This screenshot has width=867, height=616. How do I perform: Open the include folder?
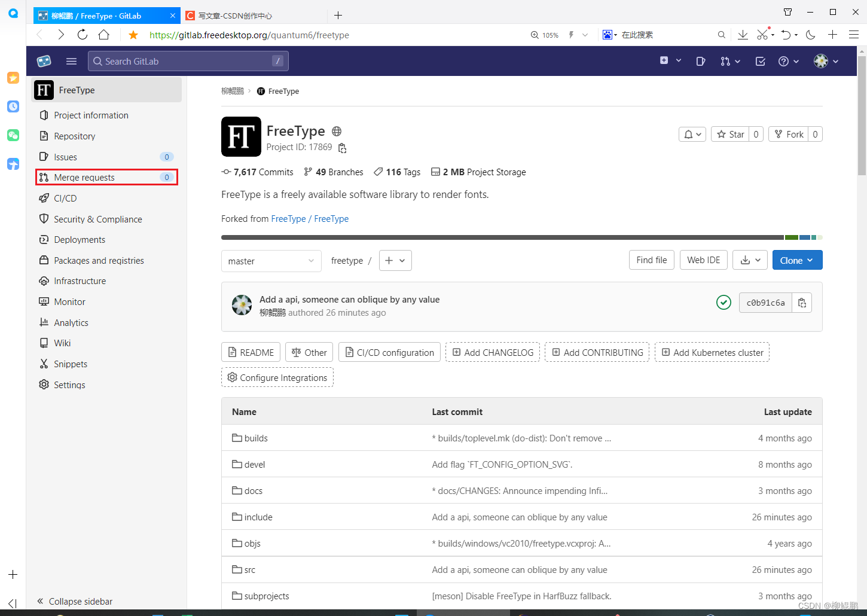258,517
